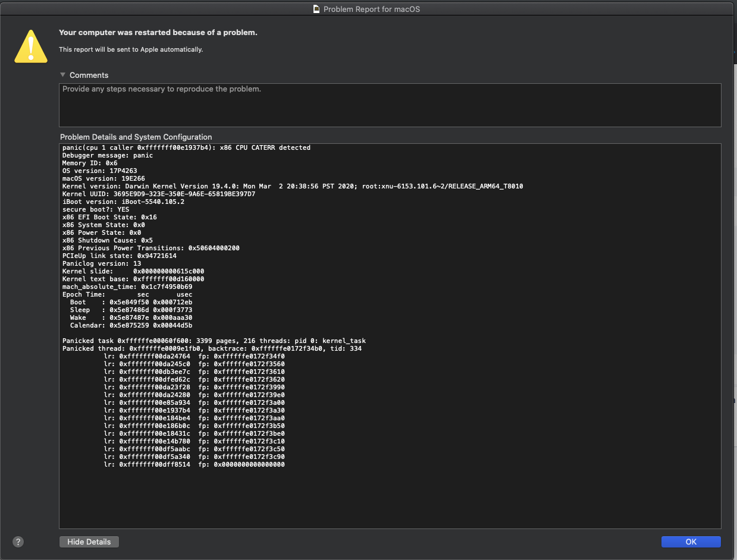Viewport: 737px width, 560px height.
Task: Click backtrace line lr 0xfffffff00e184be4
Action: pyautogui.click(x=195, y=418)
